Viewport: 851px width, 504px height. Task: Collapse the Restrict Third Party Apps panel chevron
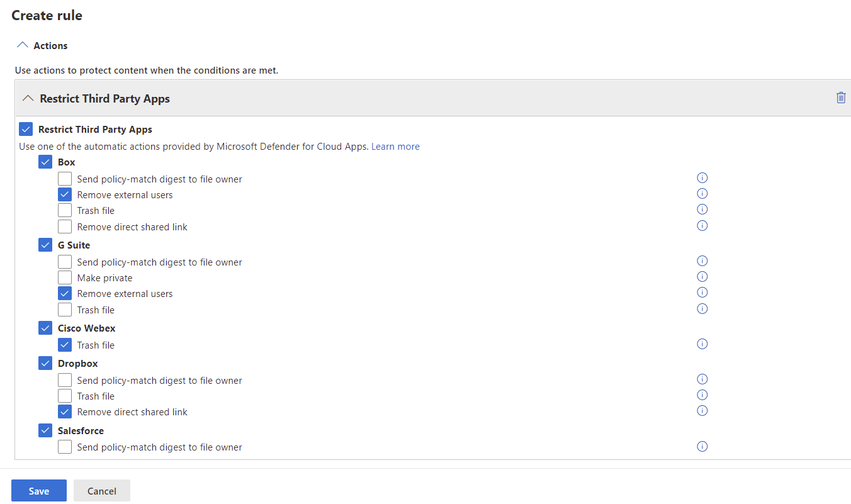[28, 98]
